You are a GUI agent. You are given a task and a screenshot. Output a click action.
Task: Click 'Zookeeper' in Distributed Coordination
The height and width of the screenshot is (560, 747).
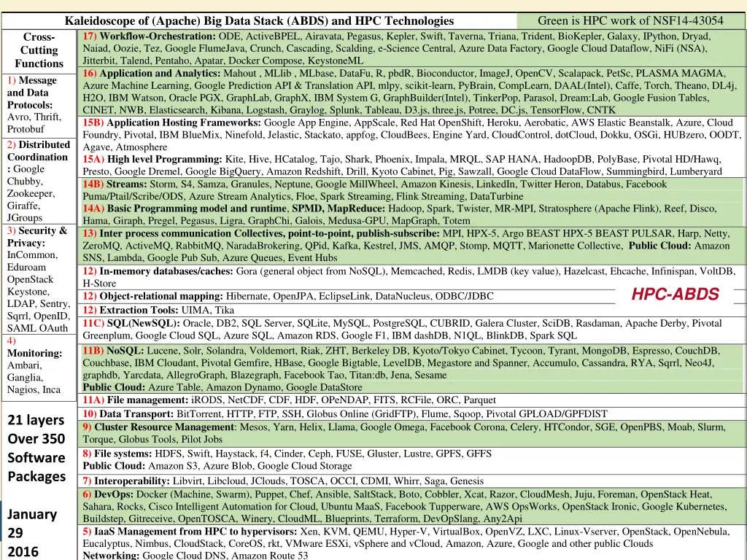[31, 193]
